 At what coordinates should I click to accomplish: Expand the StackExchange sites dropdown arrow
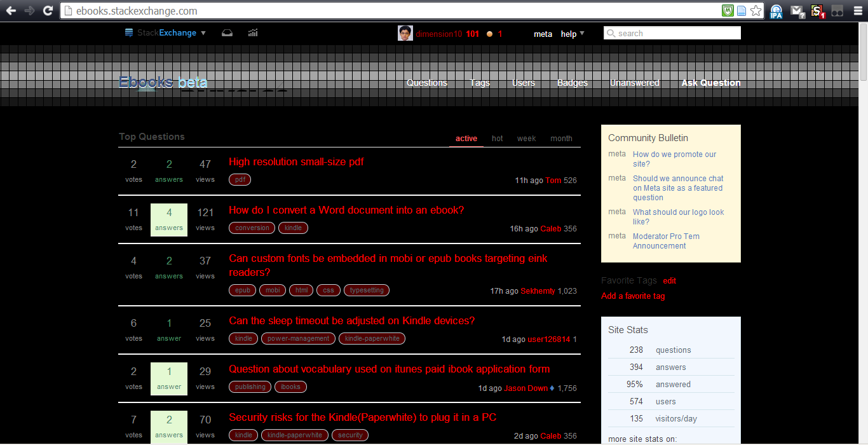[203, 32]
